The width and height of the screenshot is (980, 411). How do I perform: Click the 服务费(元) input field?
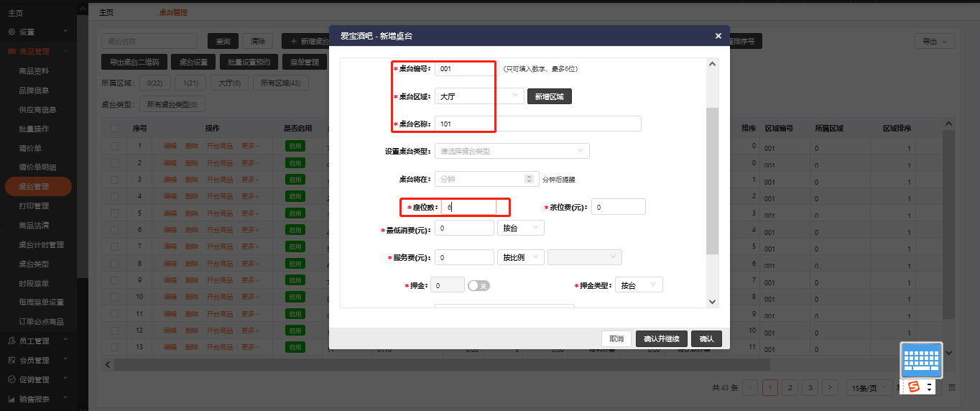(464, 257)
